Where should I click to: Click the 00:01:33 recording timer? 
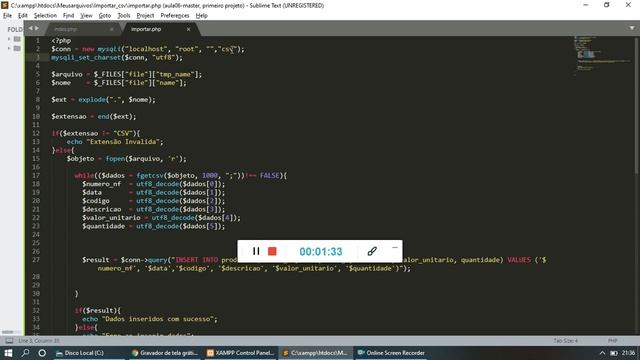click(321, 251)
